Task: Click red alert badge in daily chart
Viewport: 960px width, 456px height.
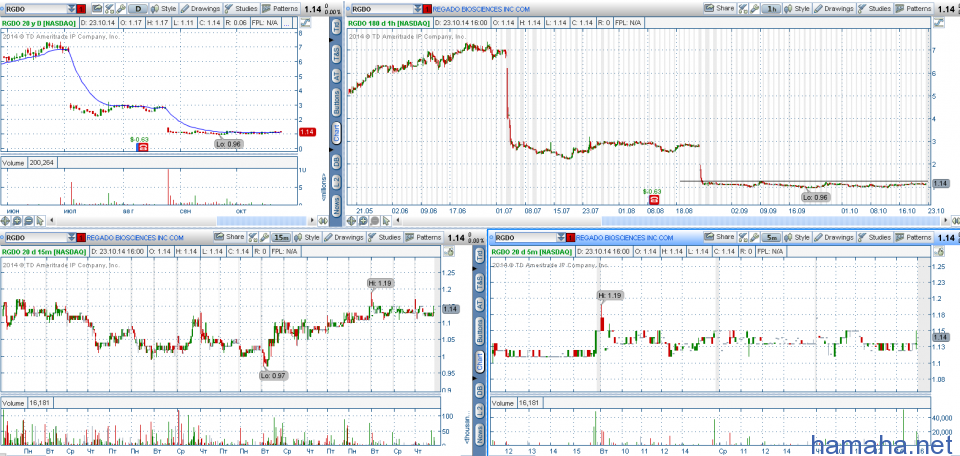Action: (81, 9)
